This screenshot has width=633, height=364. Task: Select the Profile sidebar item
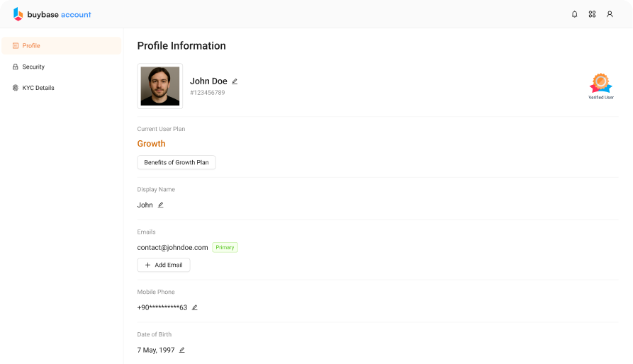[62, 45]
